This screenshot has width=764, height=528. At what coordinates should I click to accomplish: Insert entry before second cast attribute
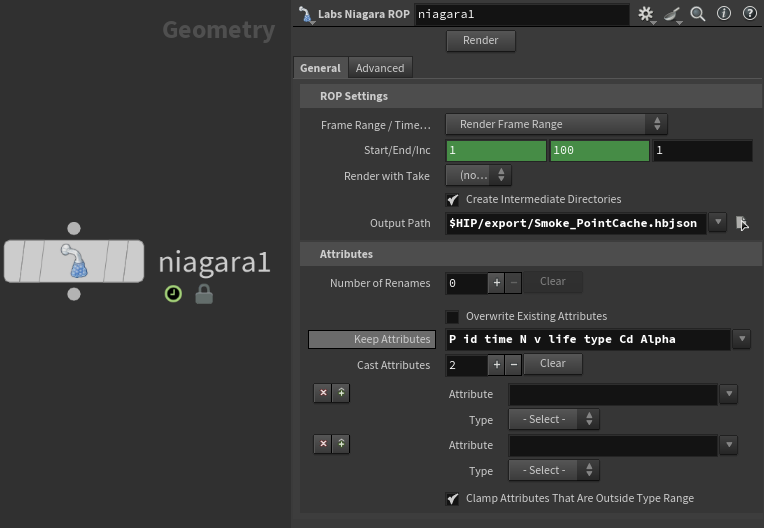click(341, 444)
